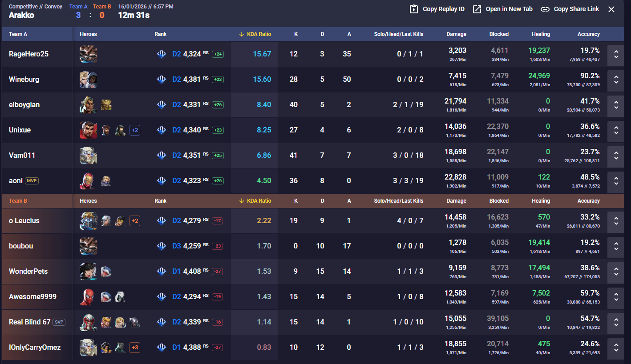Click player name Awesome9999

point(32,297)
